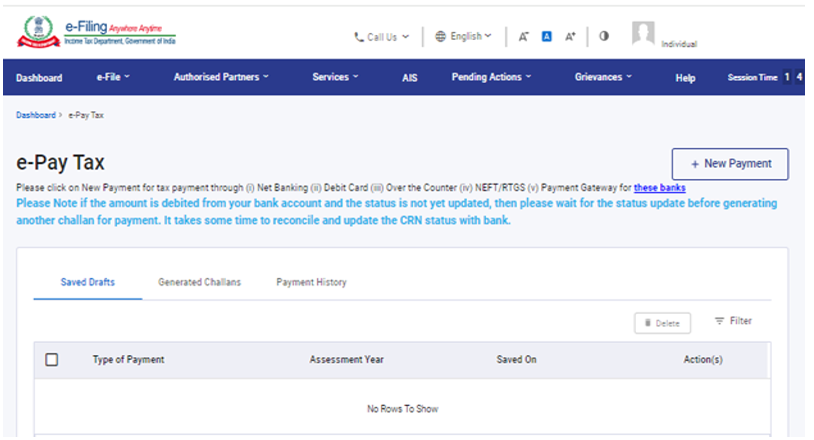This screenshot has width=814, height=440.
Task: Expand the e-File menu
Action: coord(113,77)
